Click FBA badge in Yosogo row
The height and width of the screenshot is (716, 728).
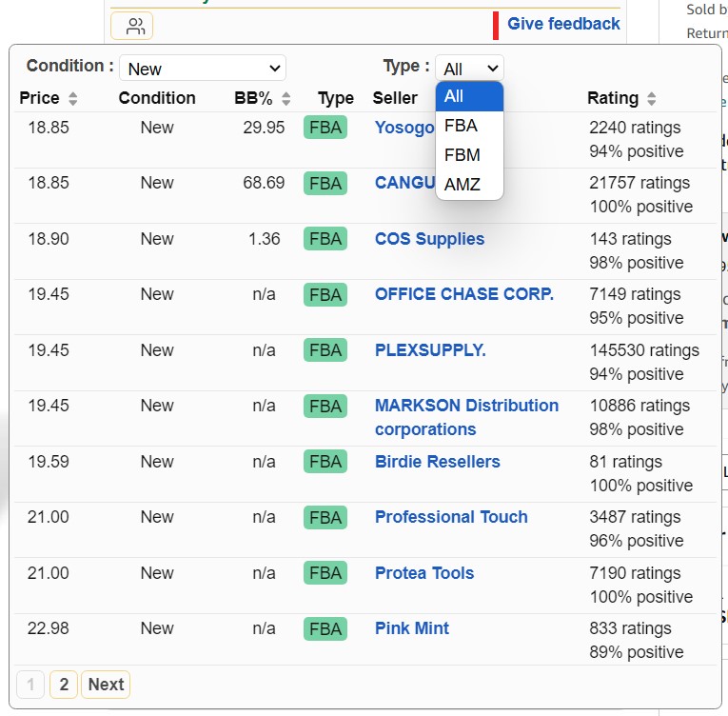pyautogui.click(x=325, y=128)
